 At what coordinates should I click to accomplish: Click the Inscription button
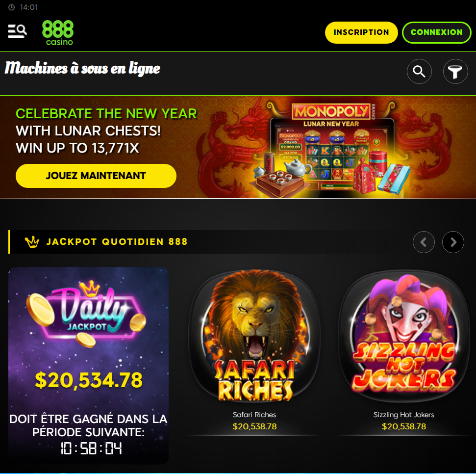(361, 32)
